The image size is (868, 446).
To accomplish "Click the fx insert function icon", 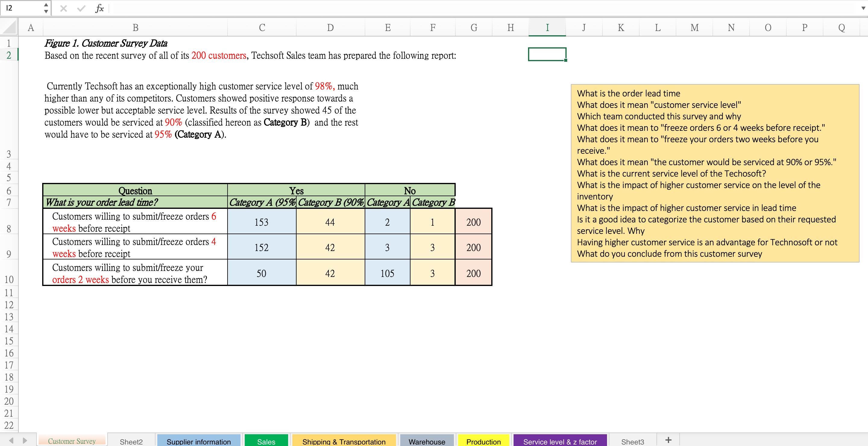I will point(99,8).
